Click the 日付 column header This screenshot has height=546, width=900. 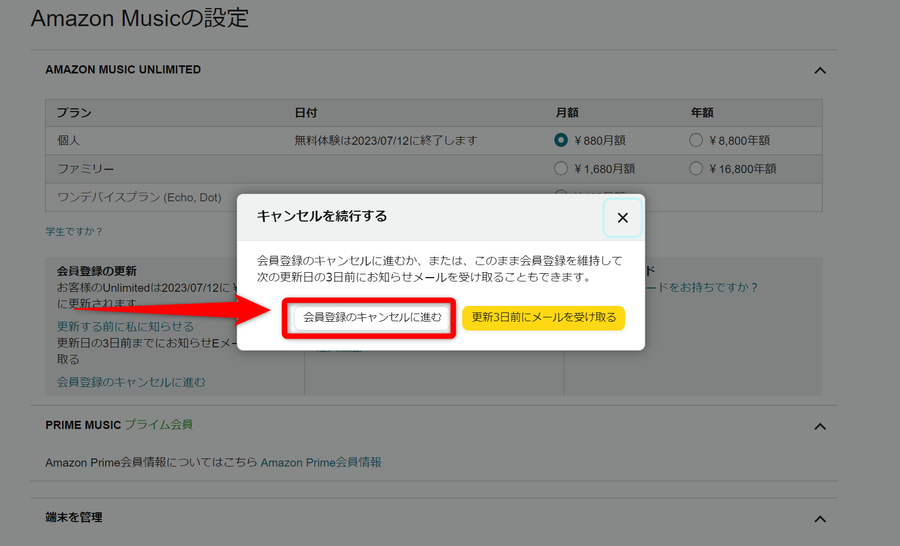tap(306, 113)
